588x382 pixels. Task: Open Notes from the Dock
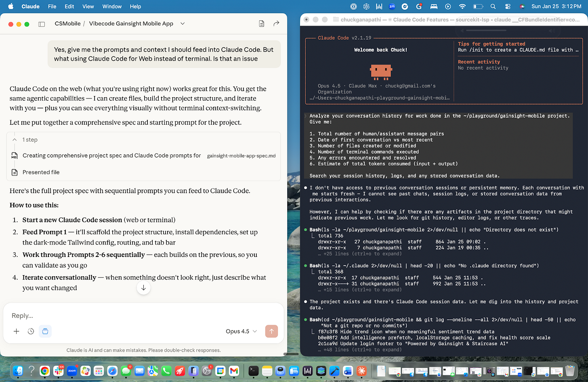(x=267, y=371)
